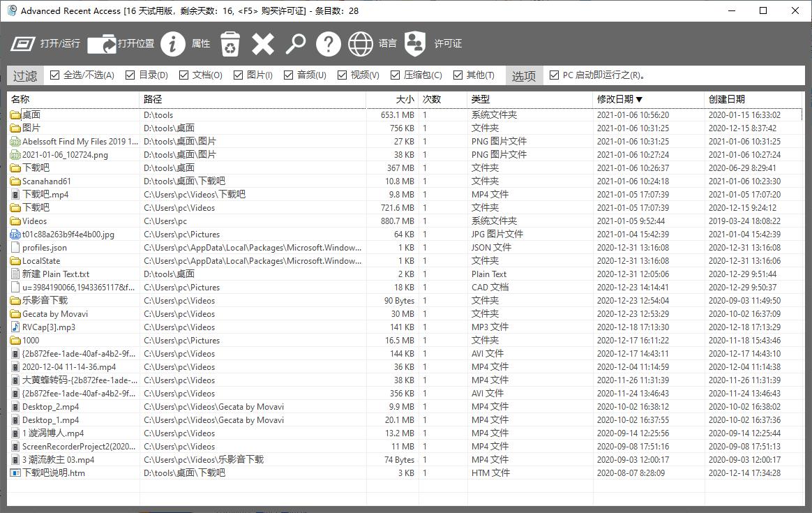Click the Language (语言) globe icon
This screenshot has width=812, height=513.
coord(361,44)
